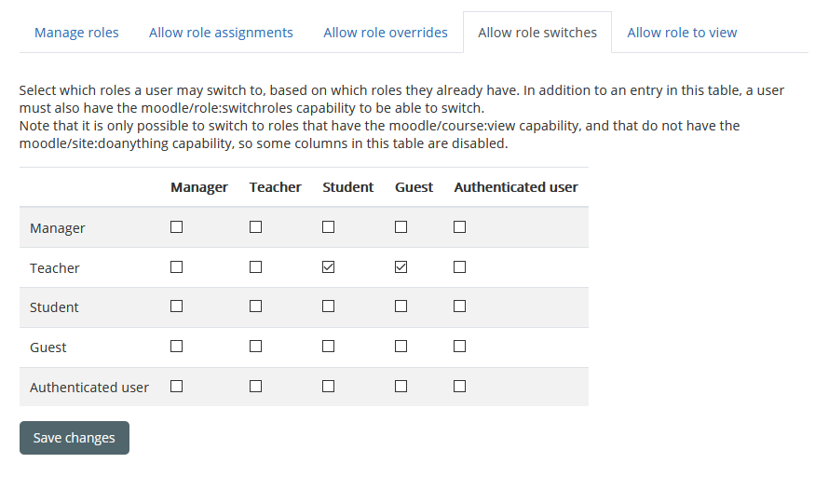The image size is (815, 504).
Task: Open the Manage roles tab
Action: (76, 33)
